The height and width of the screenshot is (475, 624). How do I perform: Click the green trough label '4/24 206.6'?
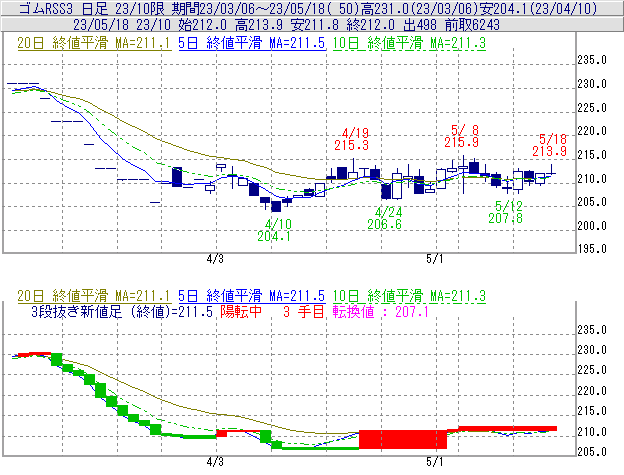[x=384, y=218]
